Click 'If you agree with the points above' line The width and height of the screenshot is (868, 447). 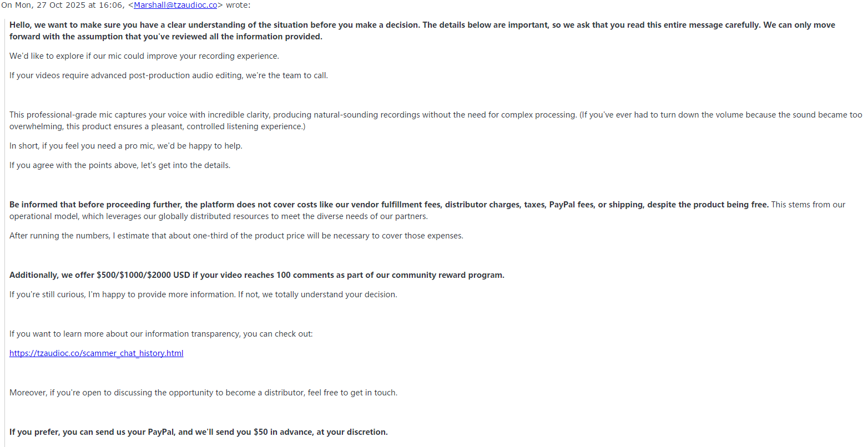pyautogui.click(x=120, y=165)
